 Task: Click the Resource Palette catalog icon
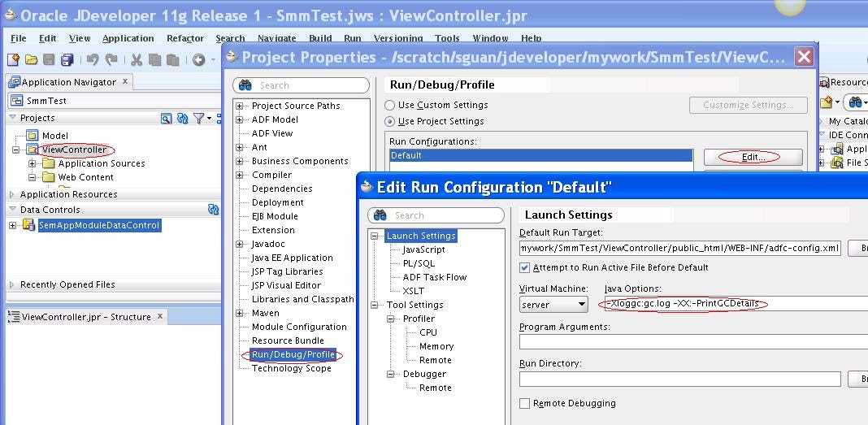[827, 102]
